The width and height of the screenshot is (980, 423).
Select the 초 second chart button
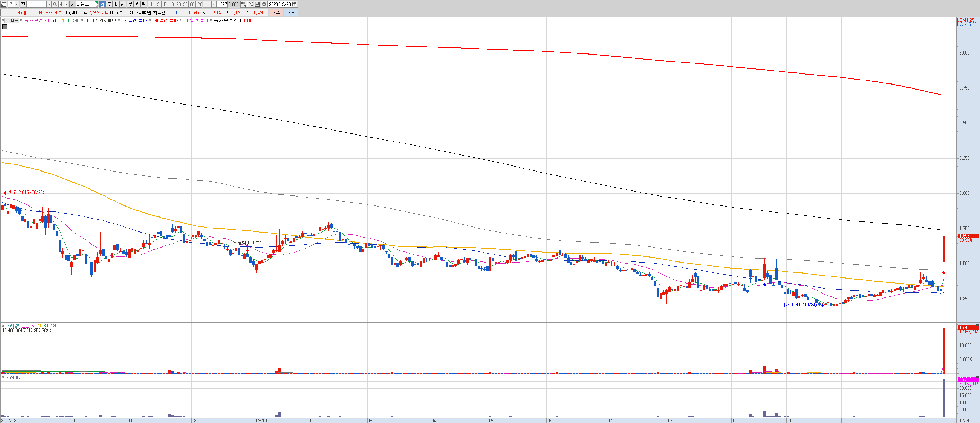137,4
